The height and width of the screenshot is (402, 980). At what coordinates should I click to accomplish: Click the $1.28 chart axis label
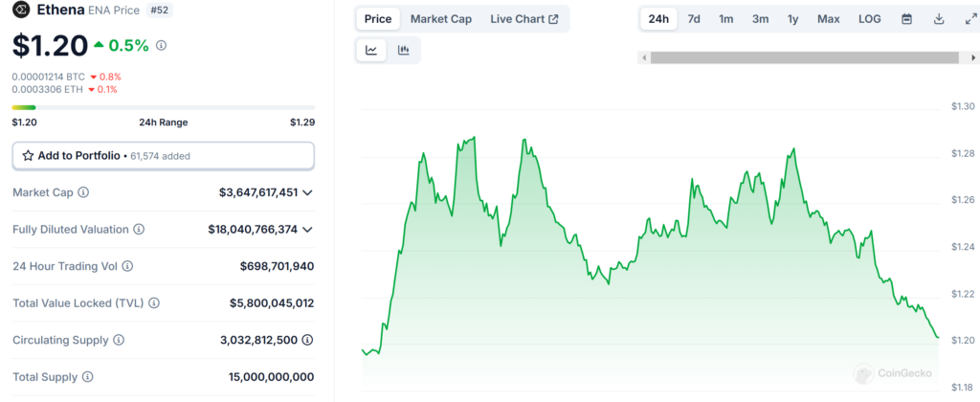coord(963,153)
